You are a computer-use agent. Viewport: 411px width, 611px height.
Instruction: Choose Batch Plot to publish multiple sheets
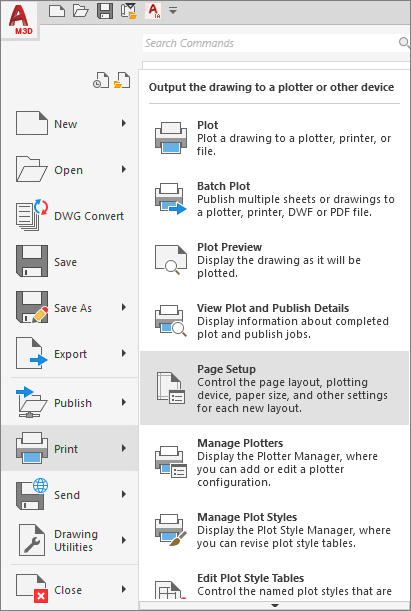274,199
